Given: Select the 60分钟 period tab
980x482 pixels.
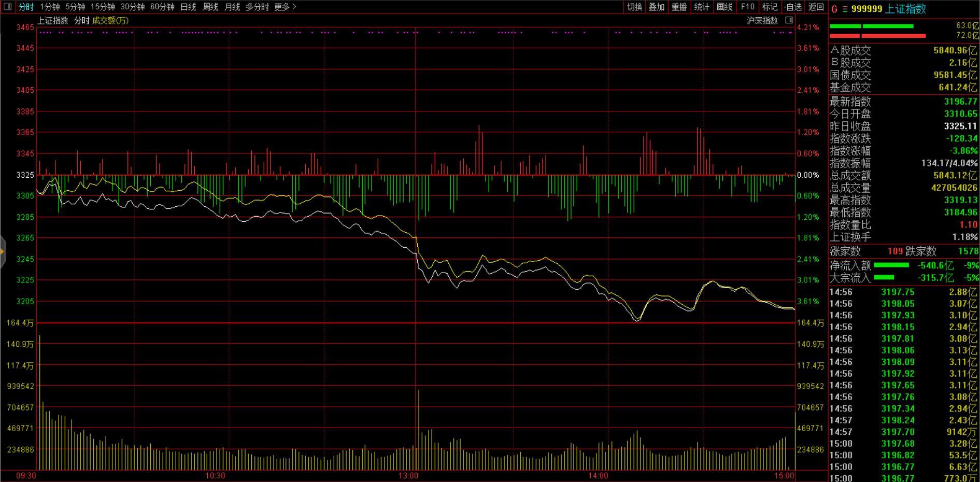Looking at the screenshot, I should pos(162,7).
